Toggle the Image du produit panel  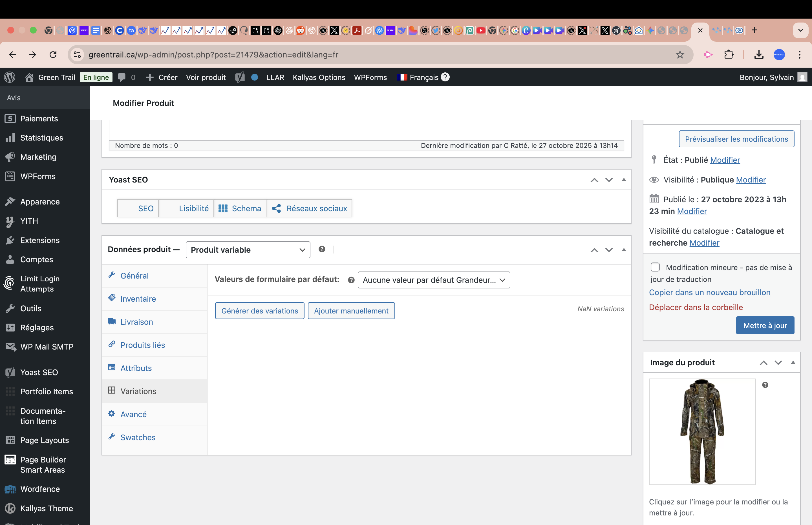[x=793, y=362]
